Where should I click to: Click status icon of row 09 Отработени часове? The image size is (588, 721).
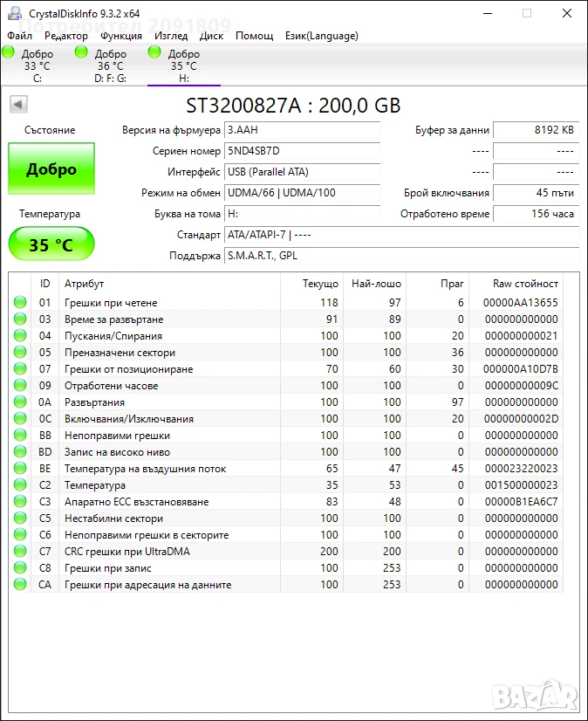pyautogui.click(x=20, y=385)
